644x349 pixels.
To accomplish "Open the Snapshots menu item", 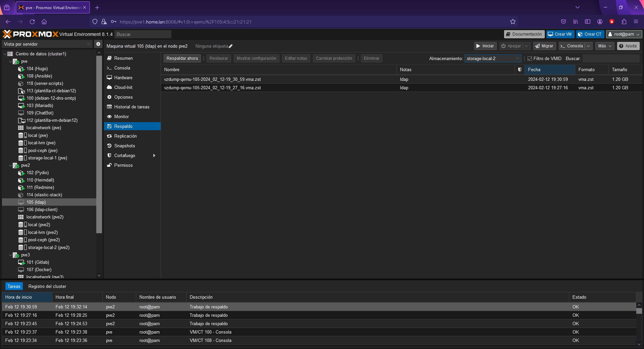I will (x=132, y=146).
